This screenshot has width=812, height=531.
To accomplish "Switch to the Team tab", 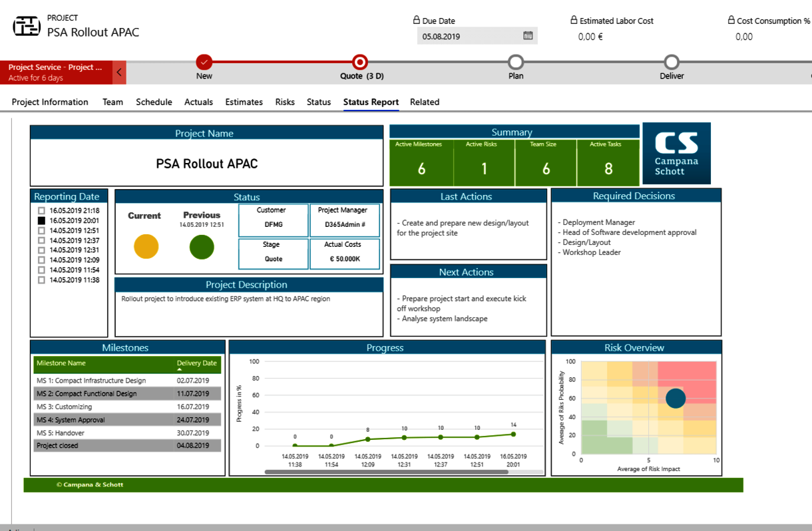I will [x=112, y=102].
